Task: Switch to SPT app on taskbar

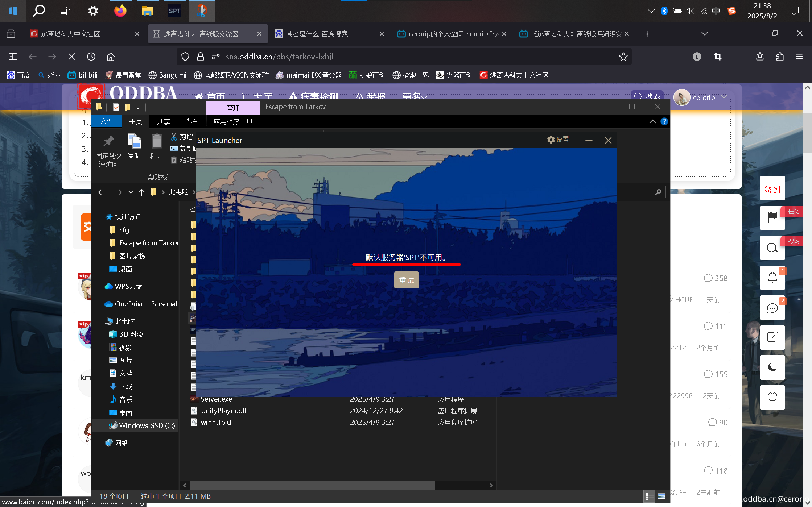Action: 174,11
